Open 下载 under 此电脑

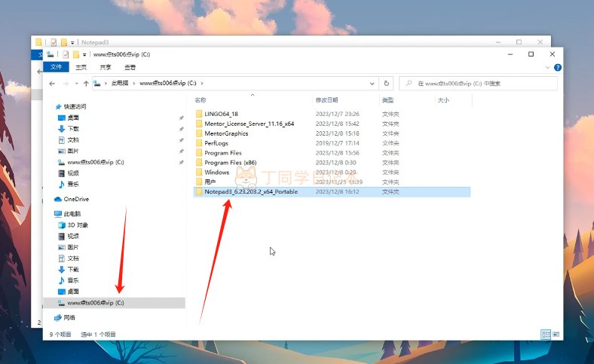click(73, 269)
